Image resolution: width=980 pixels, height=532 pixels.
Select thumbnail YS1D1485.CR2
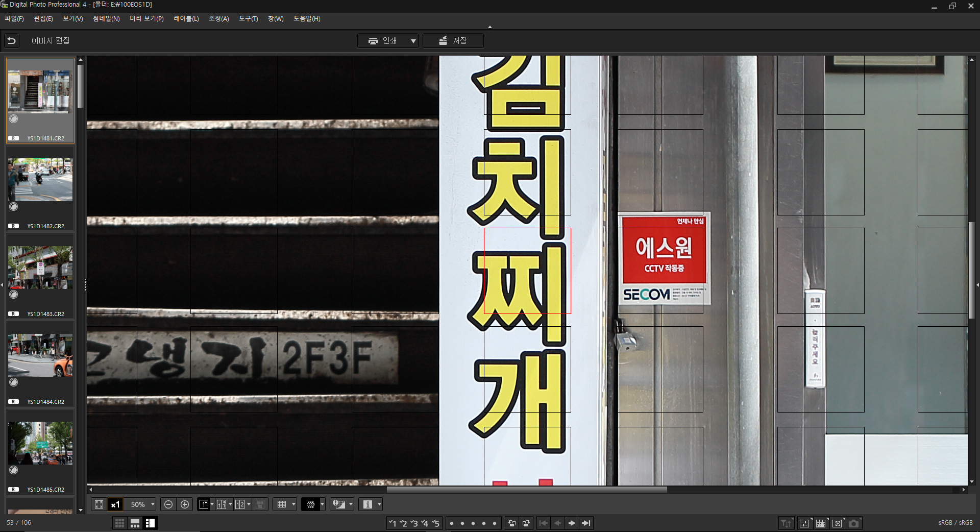click(40, 452)
